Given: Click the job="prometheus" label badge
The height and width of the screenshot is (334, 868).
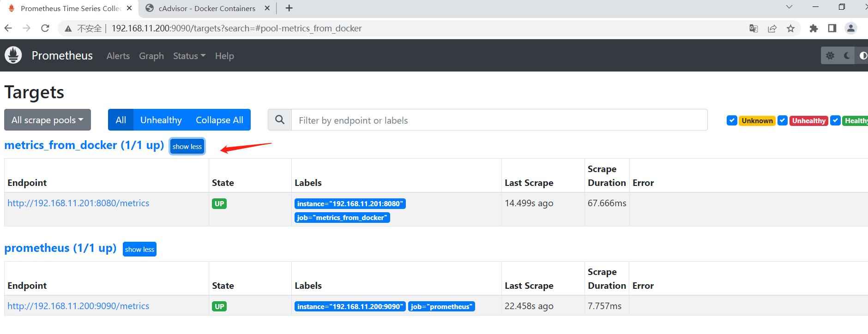Looking at the screenshot, I should coord(441,306).
